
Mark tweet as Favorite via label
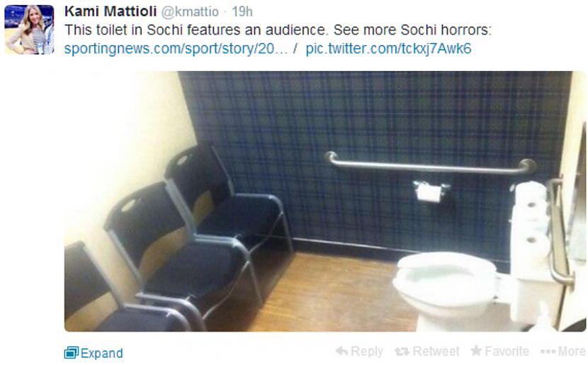click(507, 351)
